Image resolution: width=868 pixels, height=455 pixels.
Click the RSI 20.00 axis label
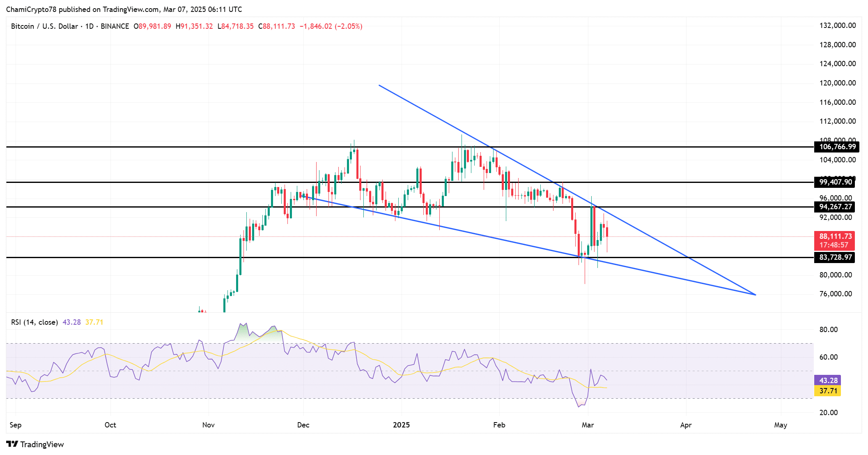click(x=829, y=413)
